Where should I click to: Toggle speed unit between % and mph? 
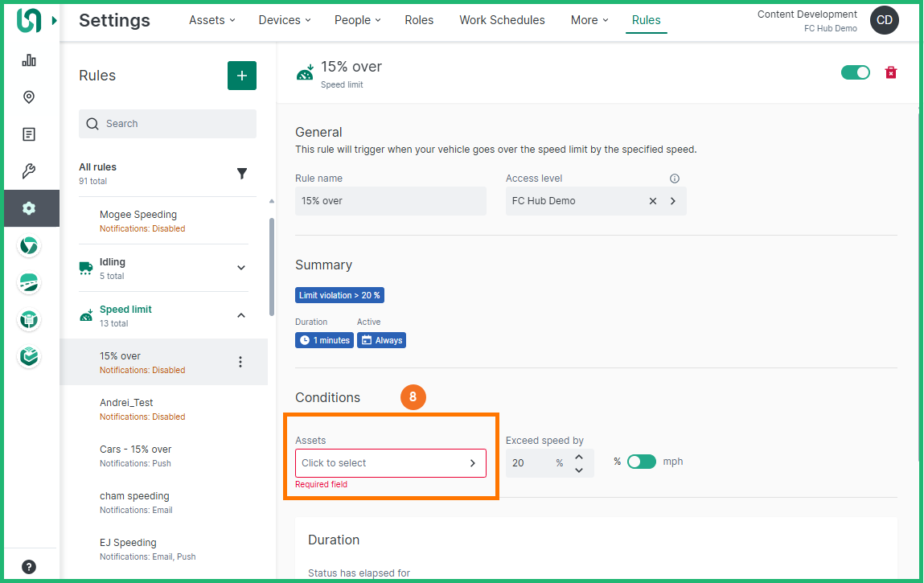click(641, 462)
